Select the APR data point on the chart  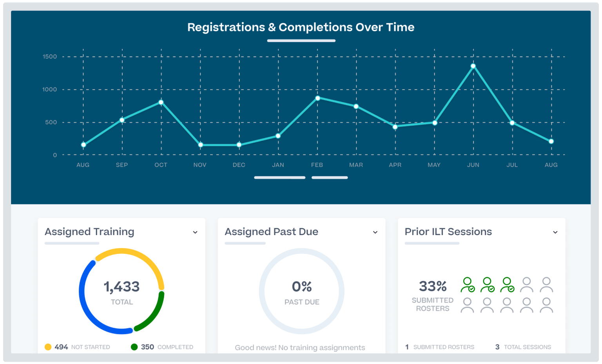coord(395,127)
